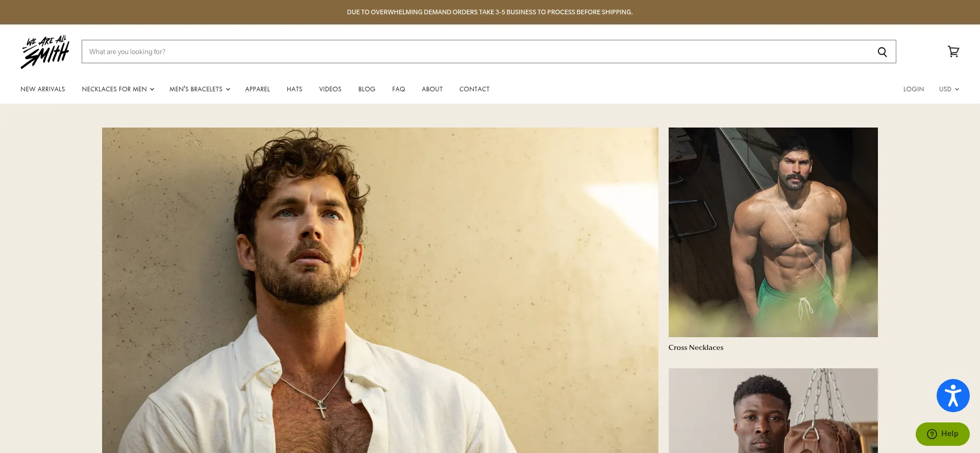Viewport: 980px width, 453px height.
Task: Open the Contact page
Action: point(475,89)
